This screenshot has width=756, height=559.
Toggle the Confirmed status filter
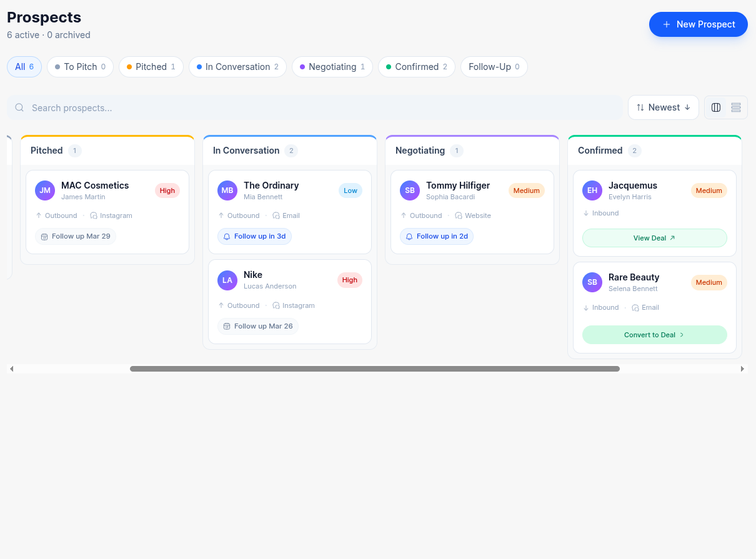pyautogui.click(x=416, y=66)
